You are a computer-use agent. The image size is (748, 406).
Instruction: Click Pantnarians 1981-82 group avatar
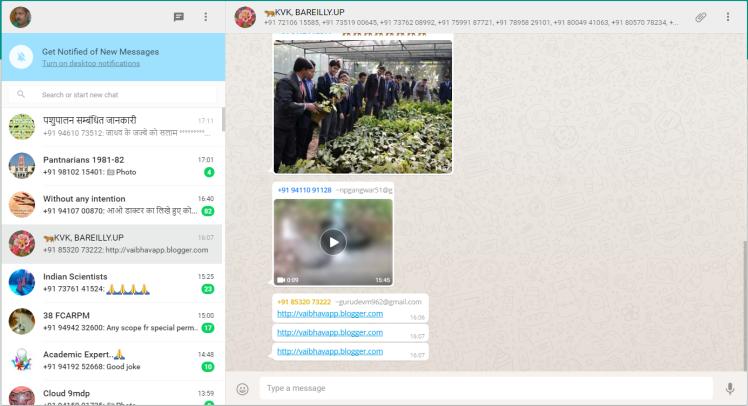click(21, 166)
